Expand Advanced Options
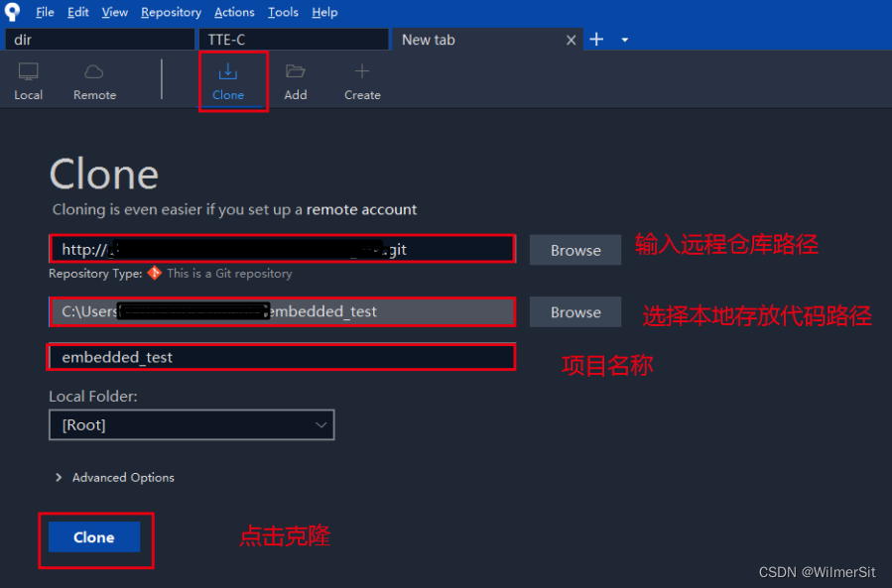The width and height of the screenshot is (892, 588). (115, 478)
